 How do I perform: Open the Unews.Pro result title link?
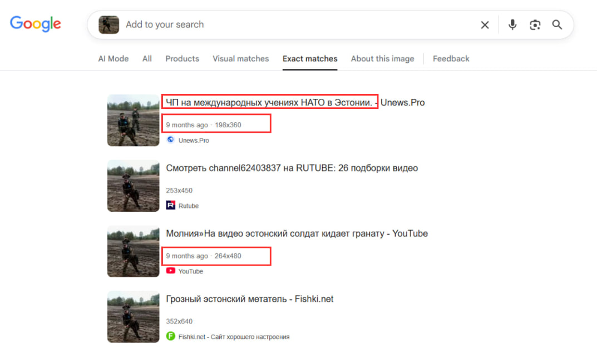point(295,102)
